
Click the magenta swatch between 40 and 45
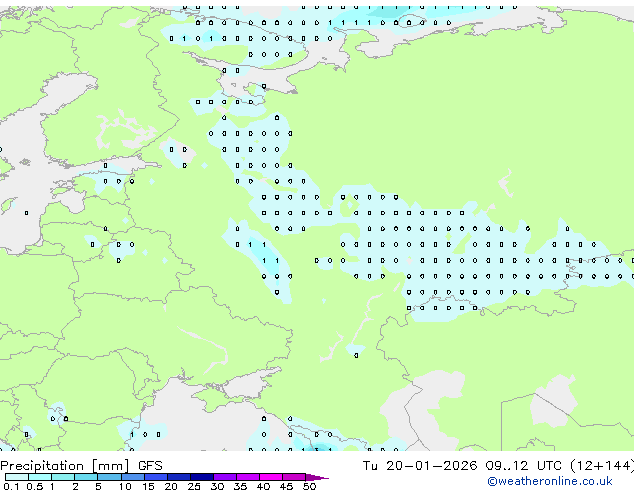click(x=271, y=477)
